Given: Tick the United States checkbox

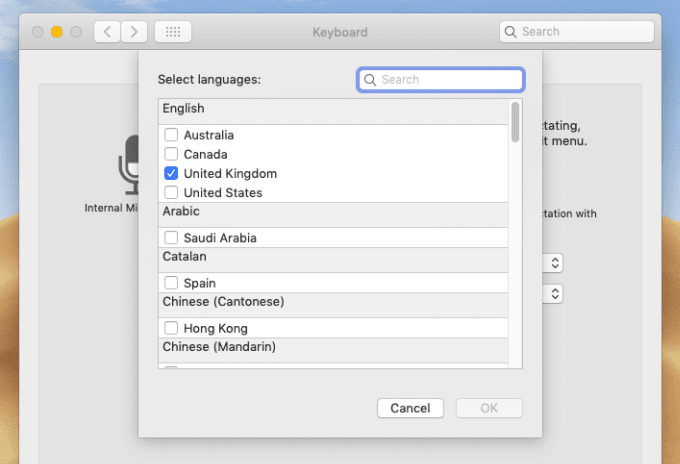Looking at the screenshot, I should tap(171, 193).
